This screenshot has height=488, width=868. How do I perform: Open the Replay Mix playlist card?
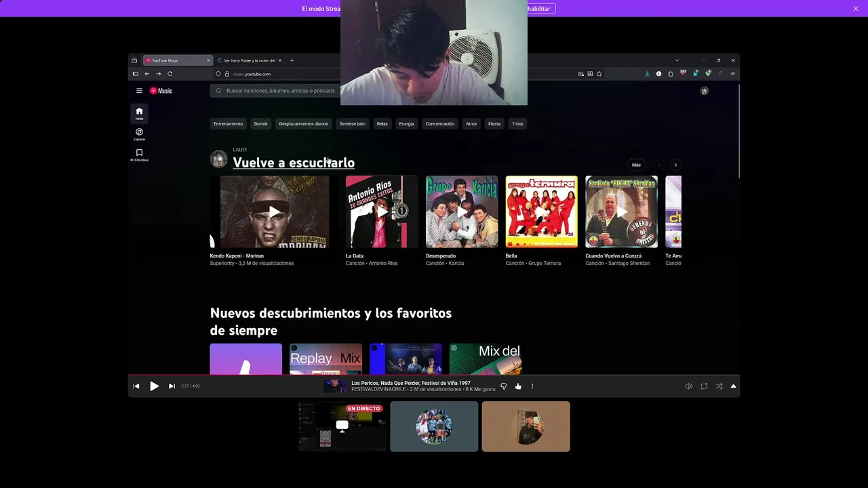click(326, 359)
